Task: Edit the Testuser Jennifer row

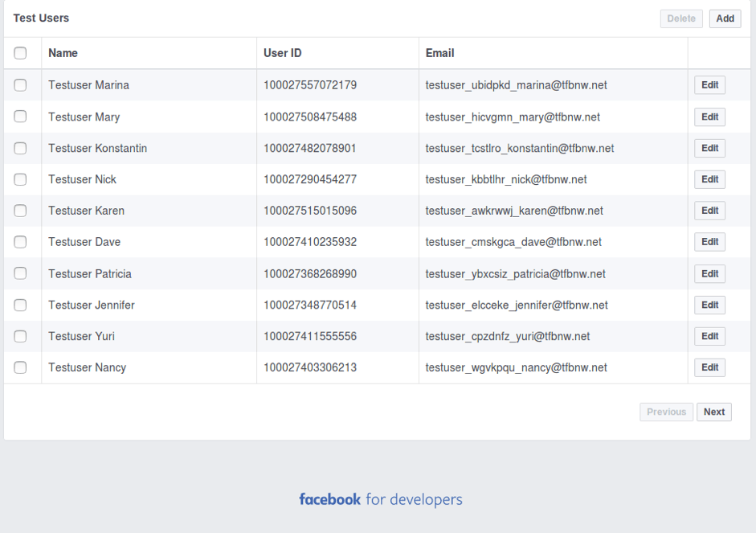Action: 709,305
